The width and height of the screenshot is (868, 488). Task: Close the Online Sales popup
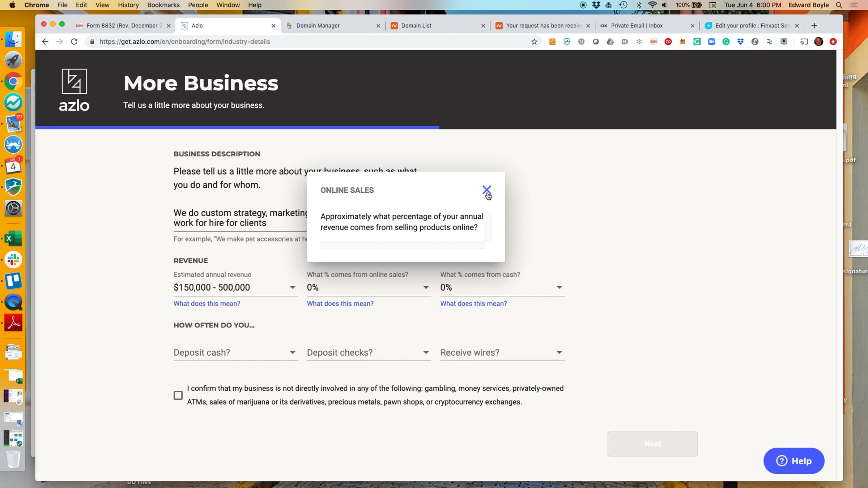pos(486,190)
